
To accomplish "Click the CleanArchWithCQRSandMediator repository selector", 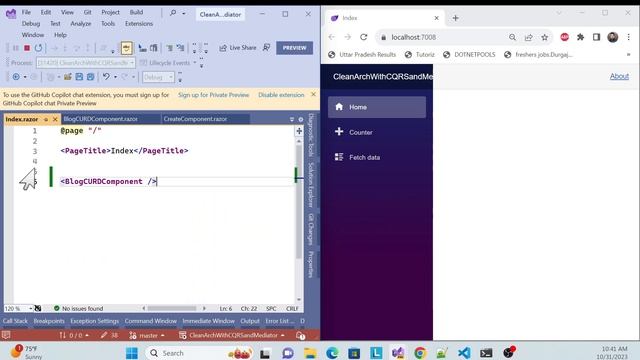I will point(232,336).
